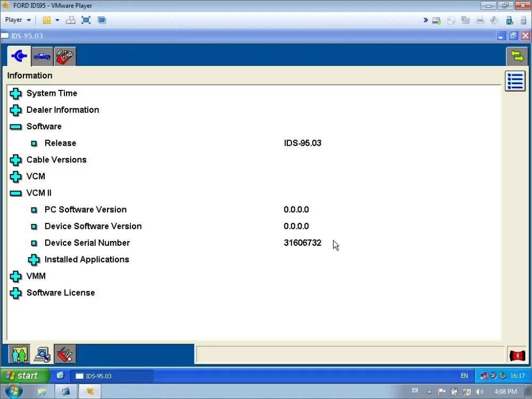The height and width of the screenshot is (399, 532).
Task: Click the VMware USB device icon
Action: (509, 21)
